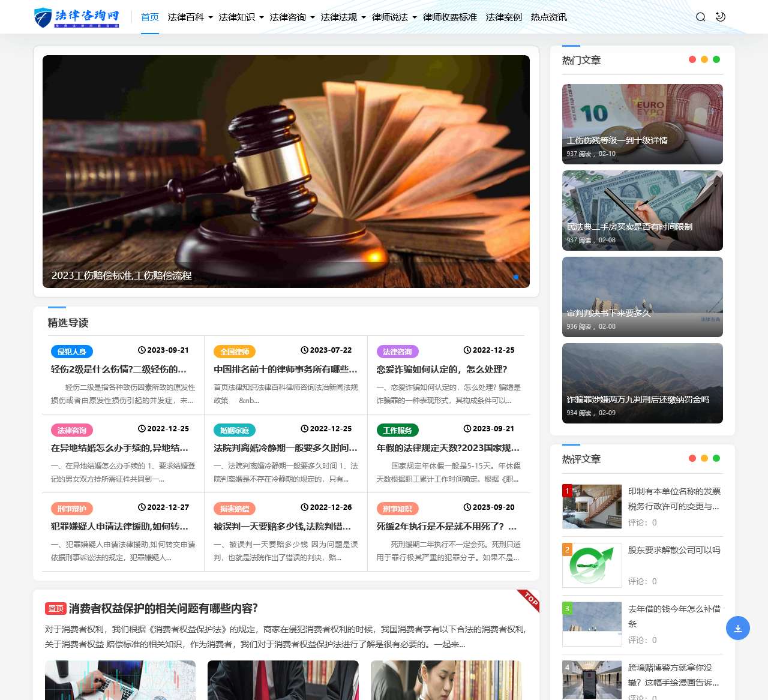Toggle dark mode with the moon icon

(x=719, y=17)
